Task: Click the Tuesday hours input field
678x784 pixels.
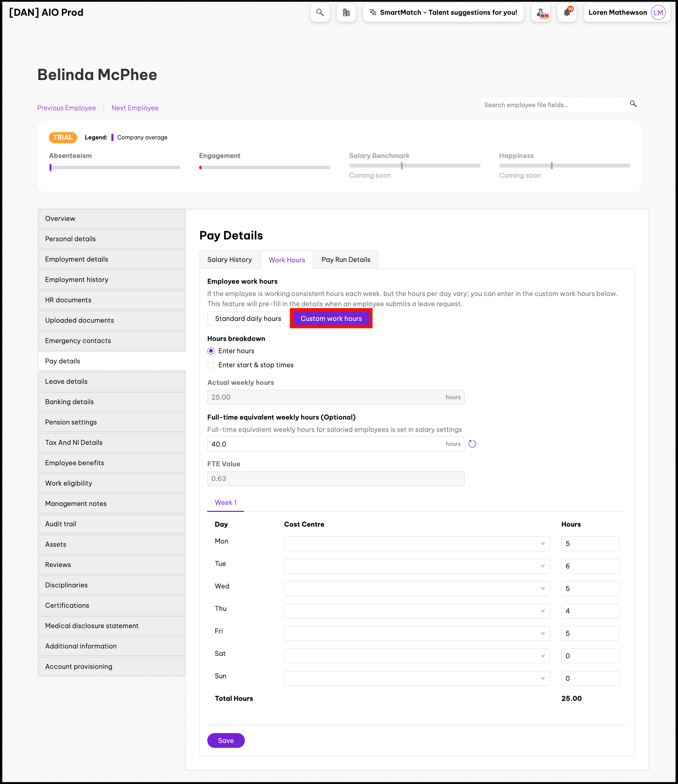Action: pyautogui.click(x=590, y=566)
